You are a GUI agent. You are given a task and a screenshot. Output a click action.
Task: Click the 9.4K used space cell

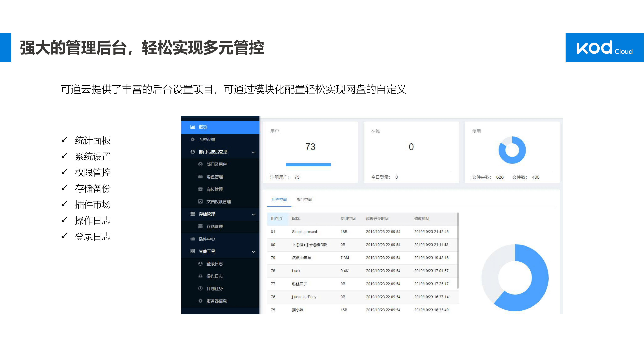click(344, 271)
